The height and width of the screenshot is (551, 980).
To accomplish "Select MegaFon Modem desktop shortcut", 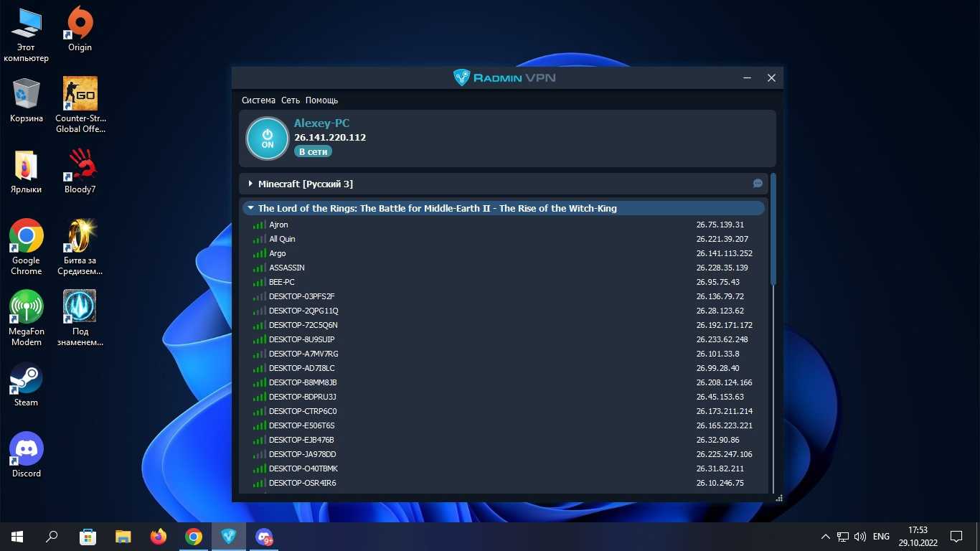I will (27, 319).
